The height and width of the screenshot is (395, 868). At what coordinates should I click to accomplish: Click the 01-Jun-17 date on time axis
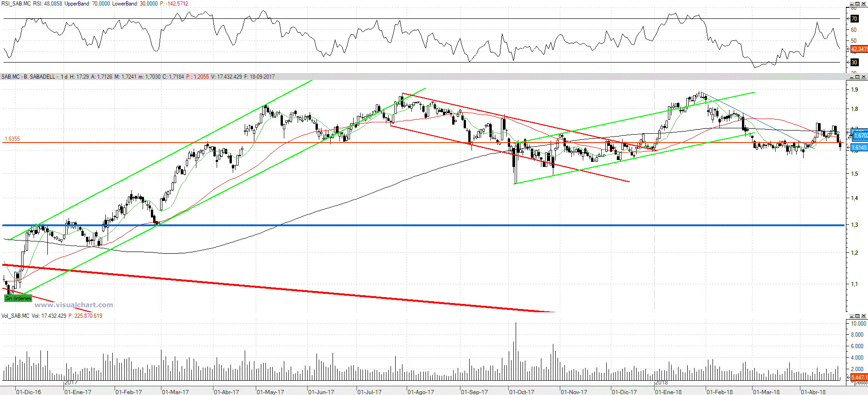[x=321, y=392]
